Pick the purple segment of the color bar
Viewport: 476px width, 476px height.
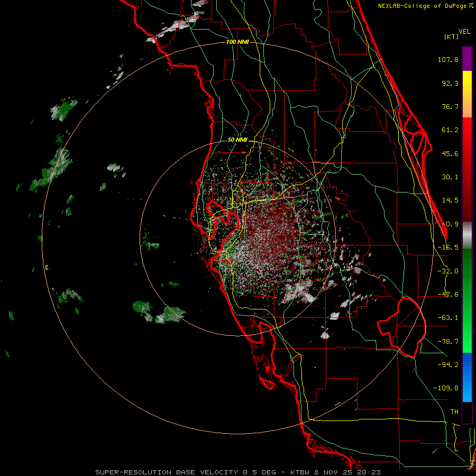(467, 59)
